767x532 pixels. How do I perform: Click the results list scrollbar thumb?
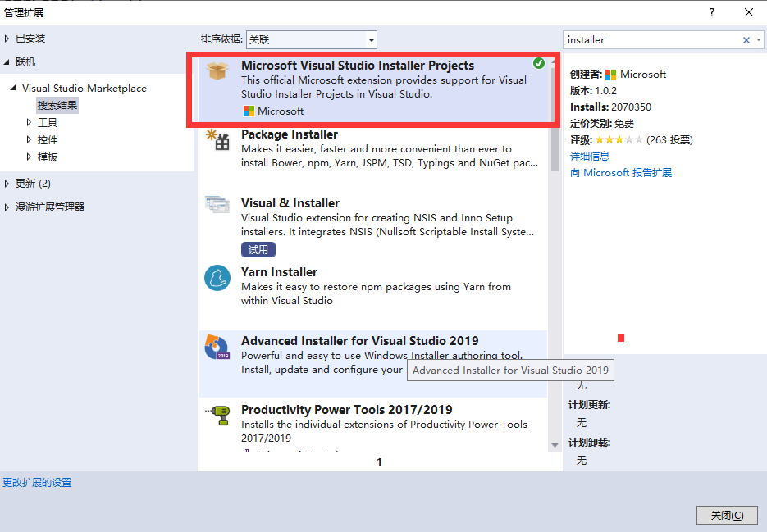(555, 119)
